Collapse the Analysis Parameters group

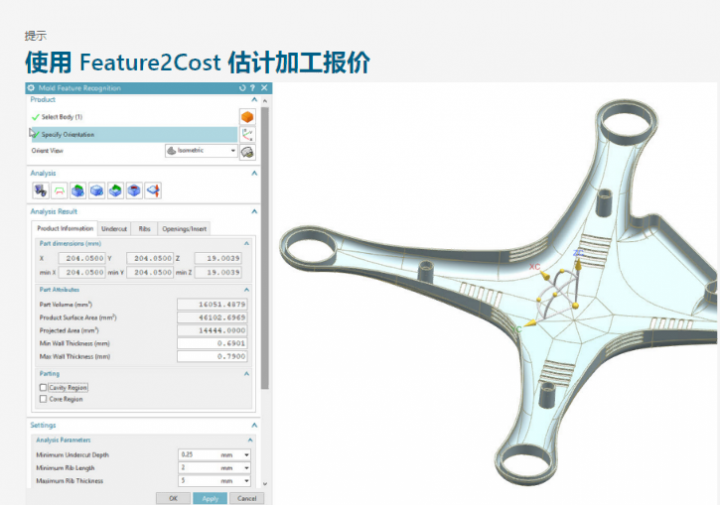coord(250,440)
